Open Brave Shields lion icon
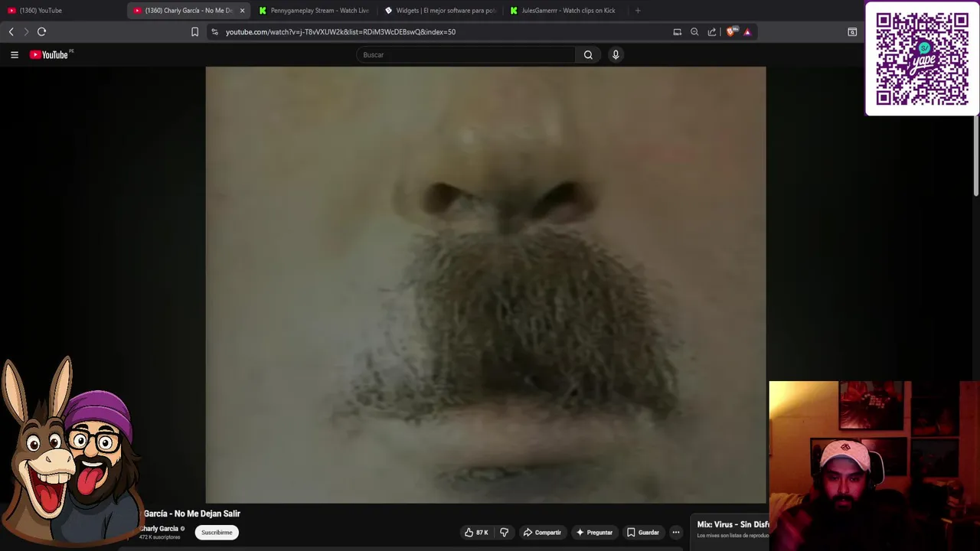 (x=731, y=31)
